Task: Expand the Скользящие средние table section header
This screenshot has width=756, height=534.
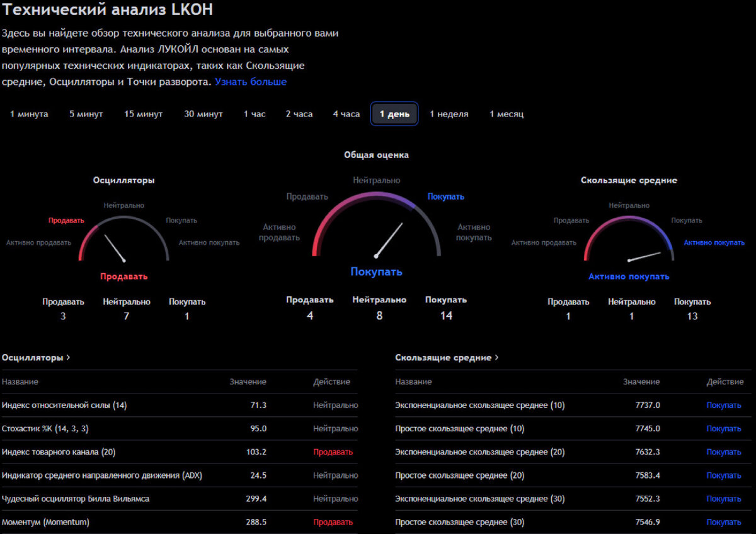Action: coord(447,357)
